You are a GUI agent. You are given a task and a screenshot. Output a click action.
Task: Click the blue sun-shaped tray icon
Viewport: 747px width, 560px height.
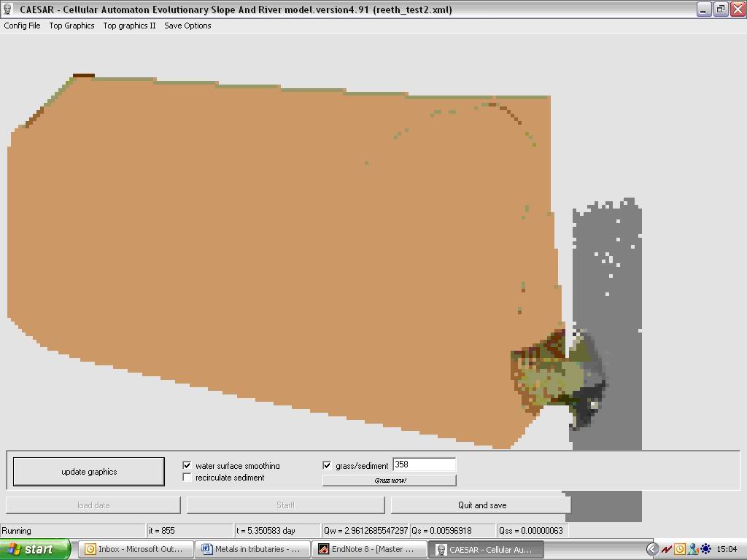[705, 550]
